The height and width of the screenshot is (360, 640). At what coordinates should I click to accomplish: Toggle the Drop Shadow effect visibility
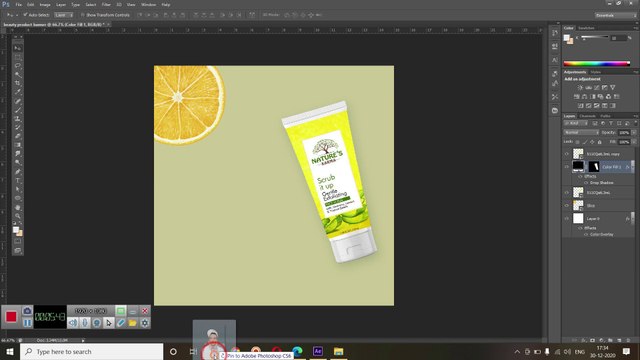coord(586,183)
